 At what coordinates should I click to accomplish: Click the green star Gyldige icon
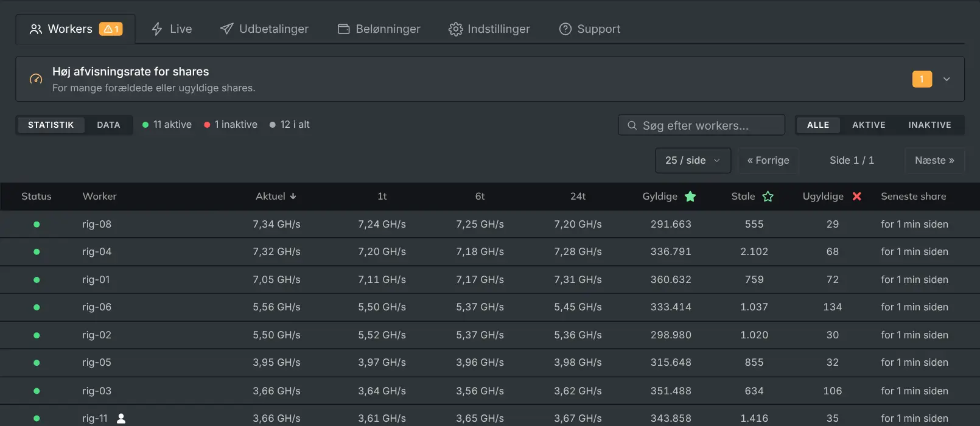tap(690, 197)
